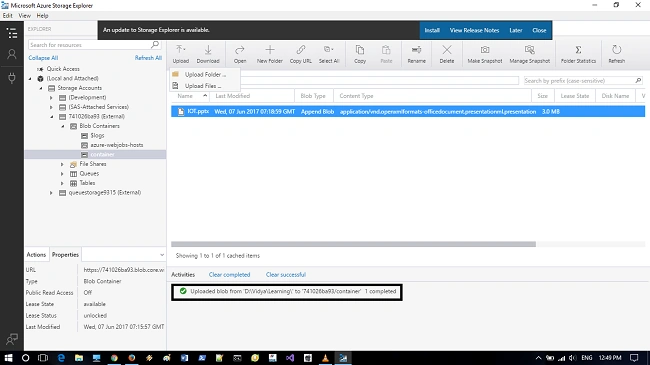650x365 pixels.
Task: Open the Account management sidebar icon
Action: (x=12, y=54)
